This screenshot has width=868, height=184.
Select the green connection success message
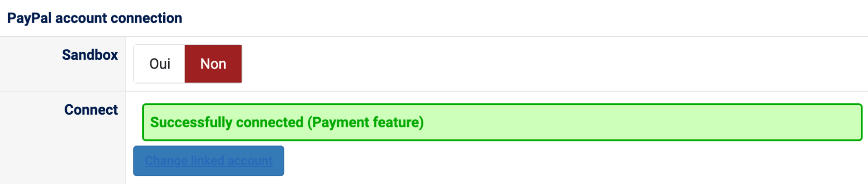pos(502,122)
